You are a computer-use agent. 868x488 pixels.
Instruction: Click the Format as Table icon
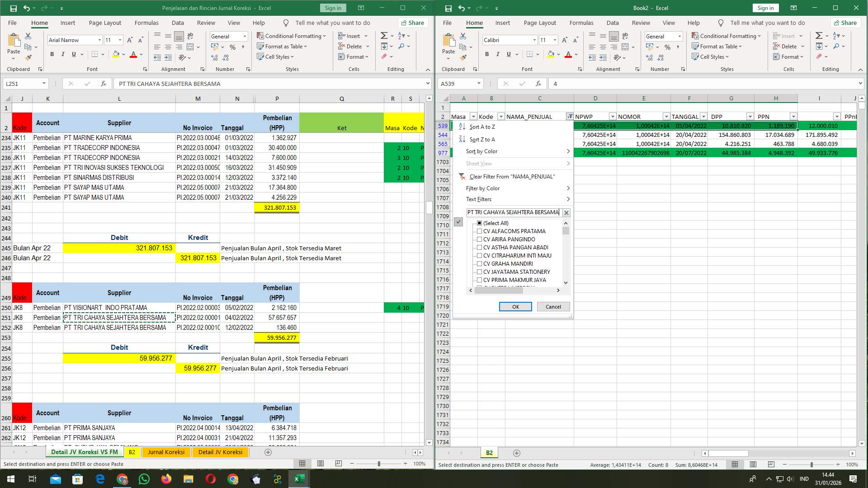pyautogui.click(x=261, y=46)
